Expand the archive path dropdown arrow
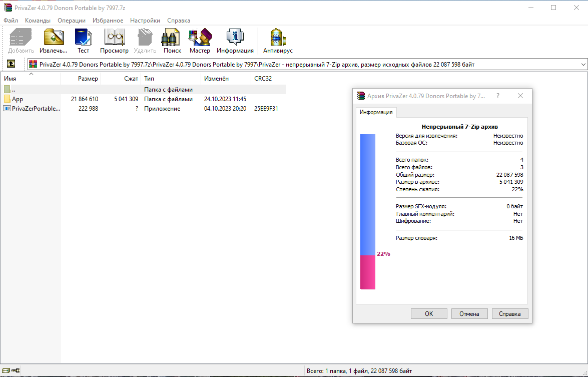Image resolution: width=588 pixels, height=377 pixels. pos(583,65)
